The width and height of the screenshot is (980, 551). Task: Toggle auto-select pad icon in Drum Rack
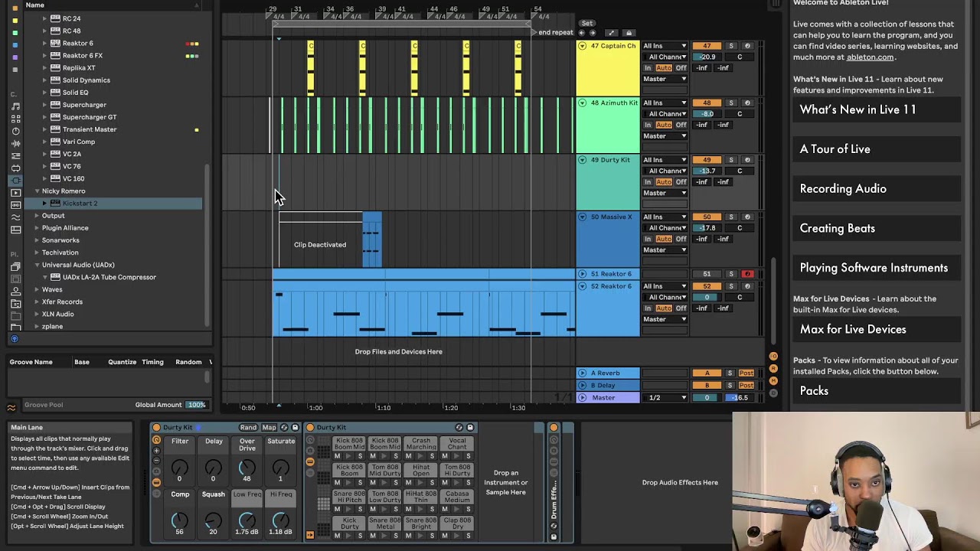310,535
